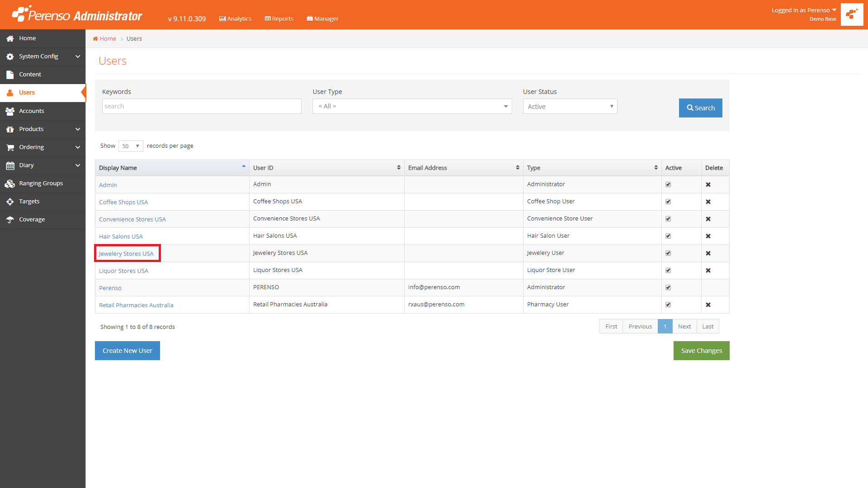Click in the Keywords search field

click(202, 106)
